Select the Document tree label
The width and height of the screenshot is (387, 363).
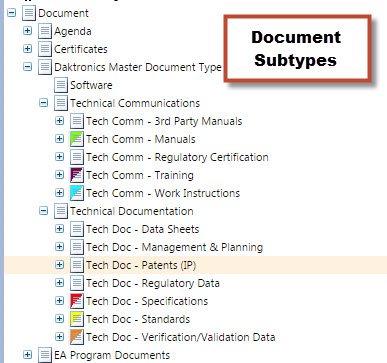pyautogui.click(x=63, y=13)
